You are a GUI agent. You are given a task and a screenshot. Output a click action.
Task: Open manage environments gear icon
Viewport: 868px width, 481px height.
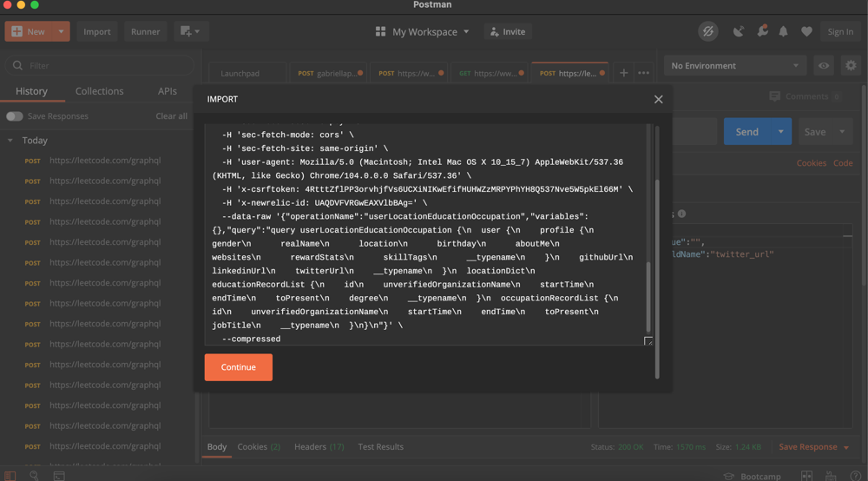(851, 66)
